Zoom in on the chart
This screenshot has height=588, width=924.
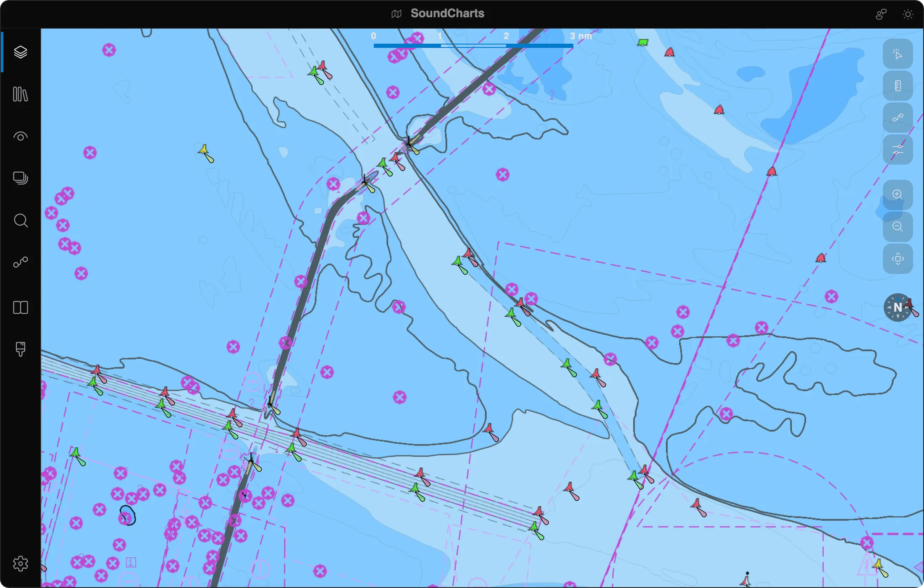pyautogui.click(x=898, y=194)
